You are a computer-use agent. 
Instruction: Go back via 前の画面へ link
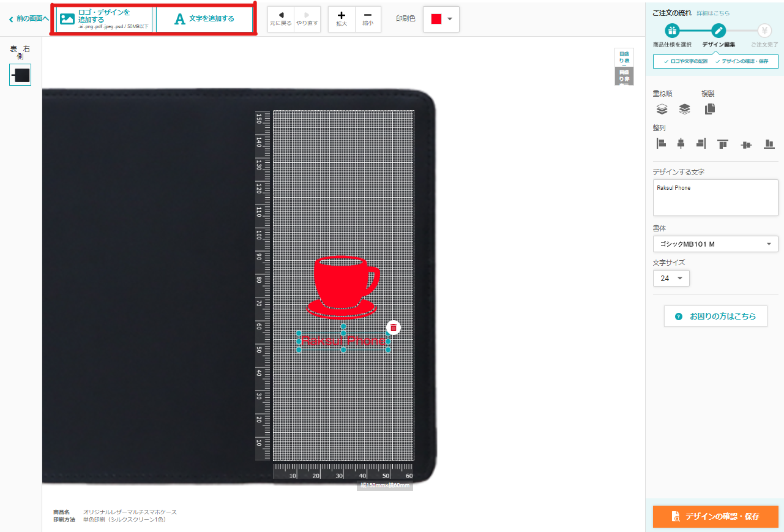[29, 19]
